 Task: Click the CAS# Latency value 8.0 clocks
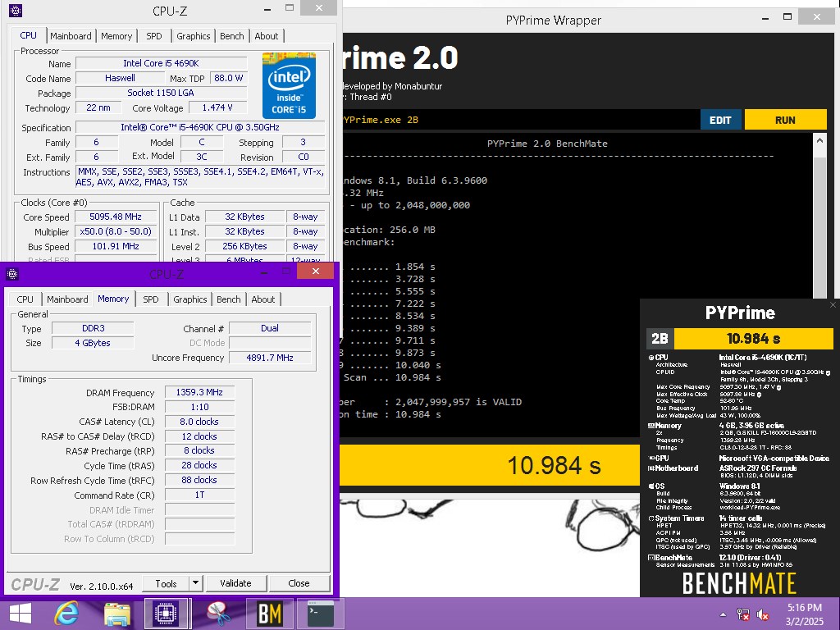(x=199, y=422)
